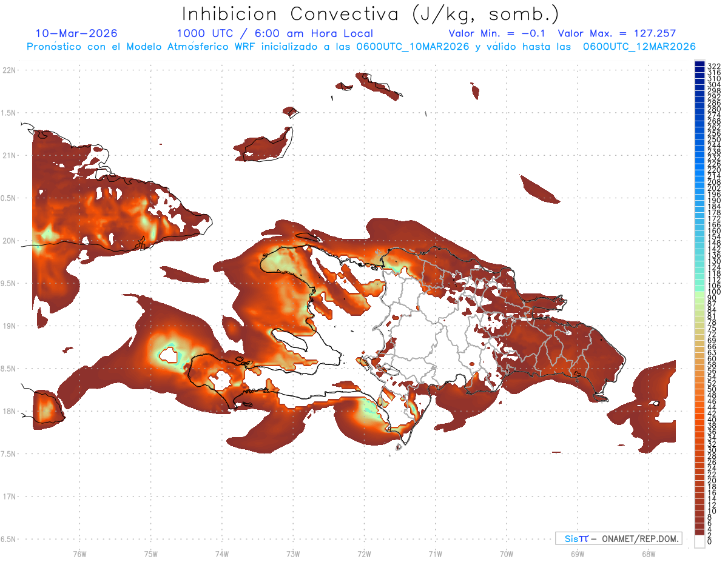The image size is (728, 562).
Task: Click the date text '10-Mar-2026'
Action: click(x=76, y=33)
